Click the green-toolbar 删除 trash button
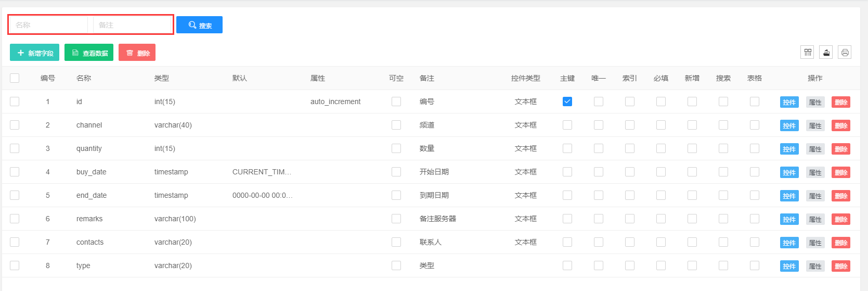This screenshot has height=291, width=868. (x=137, y=53)
